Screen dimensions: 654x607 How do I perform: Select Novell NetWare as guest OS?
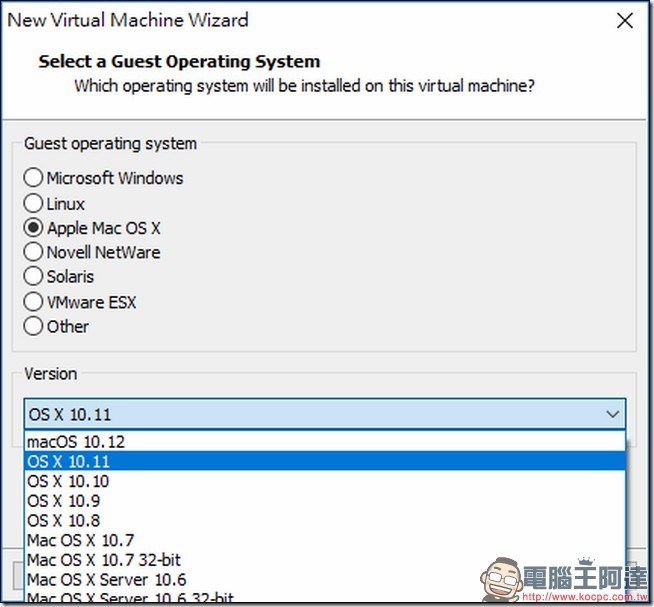(x=33, y=252)
